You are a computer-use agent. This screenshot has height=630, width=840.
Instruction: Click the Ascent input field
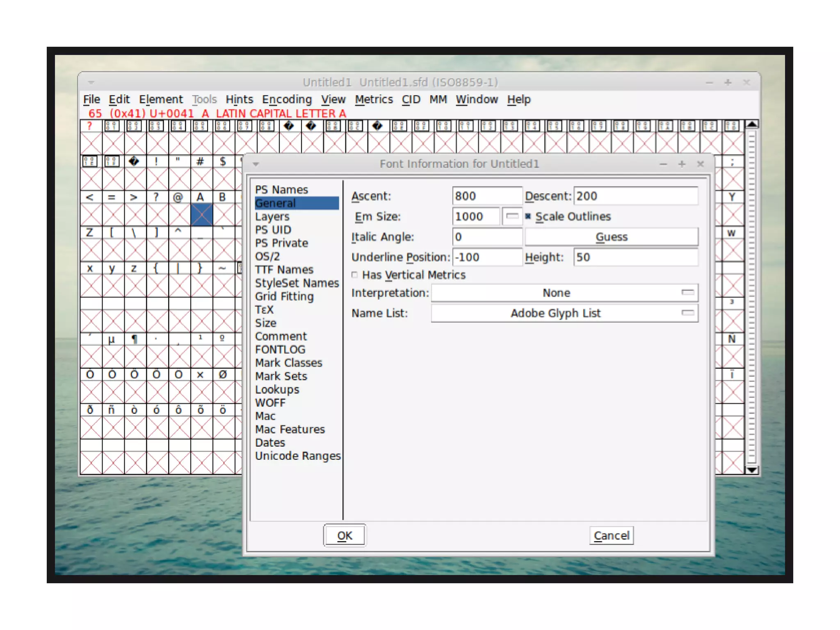(486, 196)
